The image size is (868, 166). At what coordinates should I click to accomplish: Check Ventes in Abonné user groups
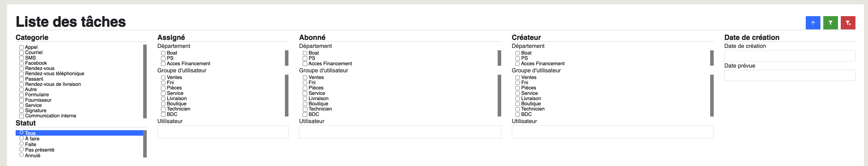(305, 78)
